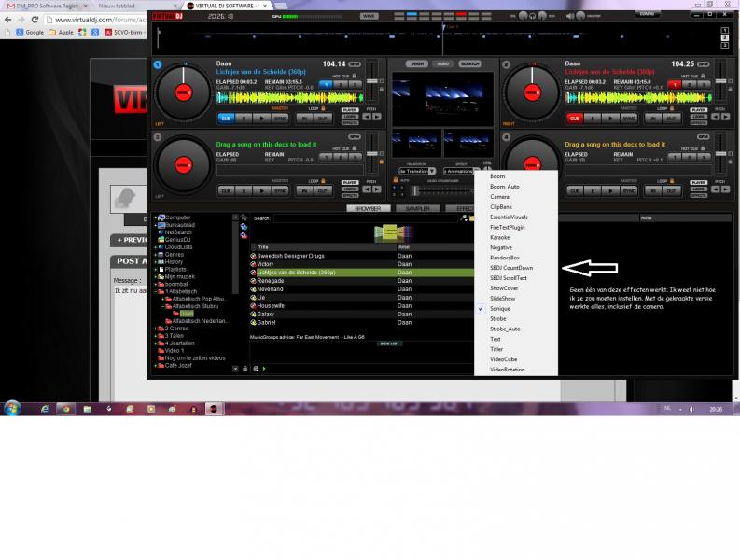Pause deck 1 with its pause button
The width and height of the screenshot is (740, 560).
244,118
